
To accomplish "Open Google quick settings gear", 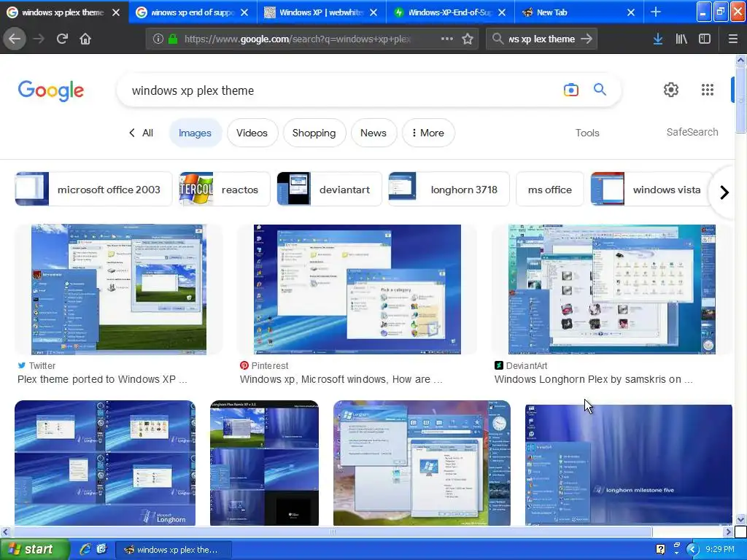I will [x=671, y=90].
